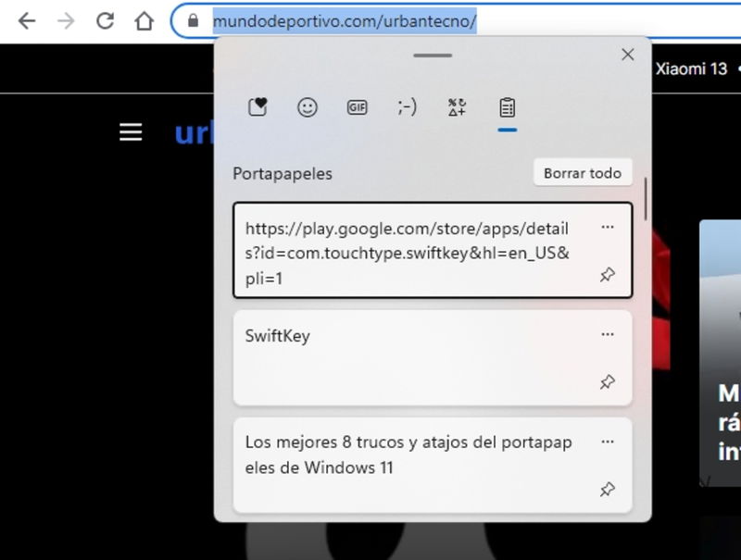
Task: Switch to the emoji tab
Action: (308, 106)
